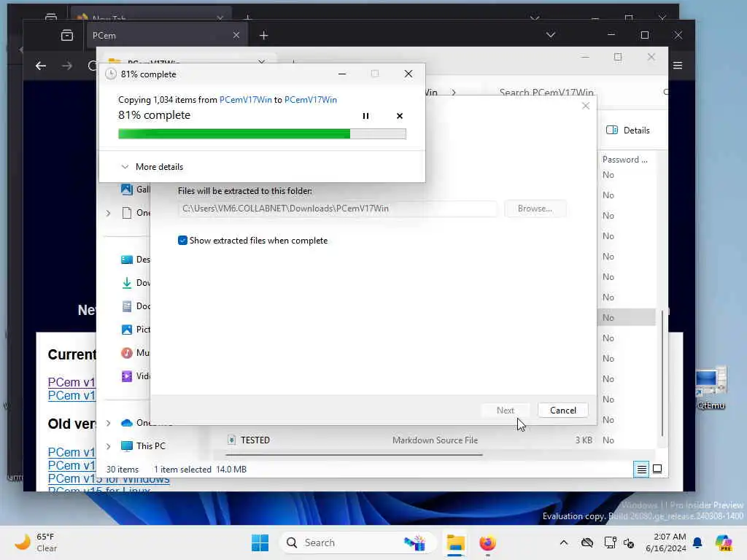Open the browser hamburger menu
The image size is (747, 560).
[x=678, y=65]
